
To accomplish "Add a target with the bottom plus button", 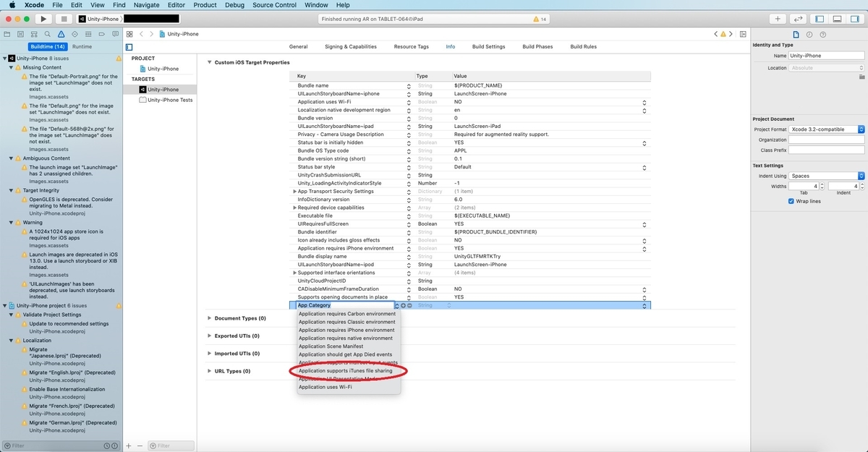I will [129, 445].
